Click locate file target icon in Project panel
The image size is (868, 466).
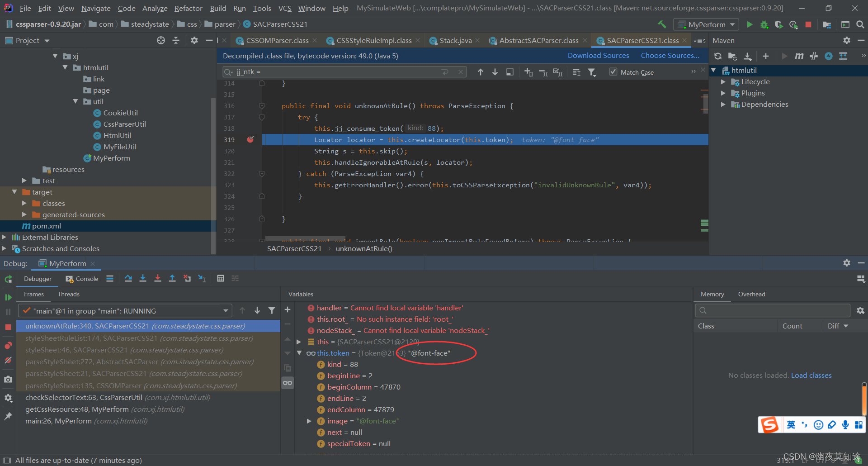pos(161,40)
